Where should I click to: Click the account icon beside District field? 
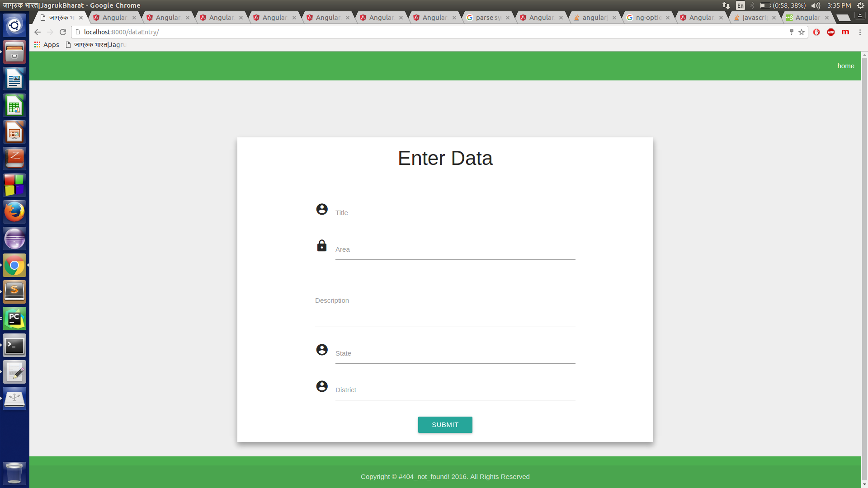(321, 386)
